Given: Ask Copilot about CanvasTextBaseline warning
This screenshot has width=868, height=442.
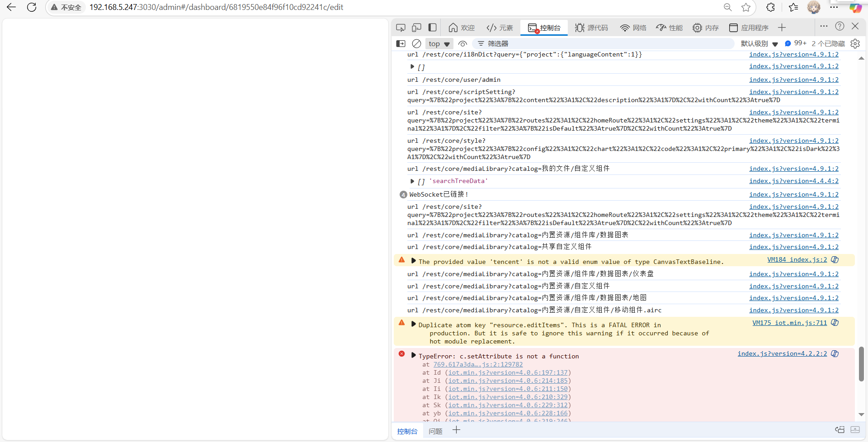Looking at the screenshot, I should [x=835, y=260].
